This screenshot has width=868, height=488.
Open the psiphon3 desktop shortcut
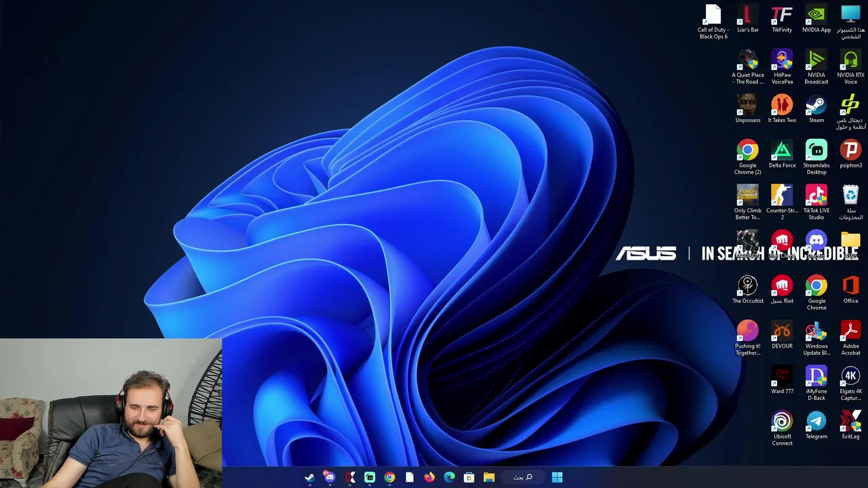click(850, 155)
